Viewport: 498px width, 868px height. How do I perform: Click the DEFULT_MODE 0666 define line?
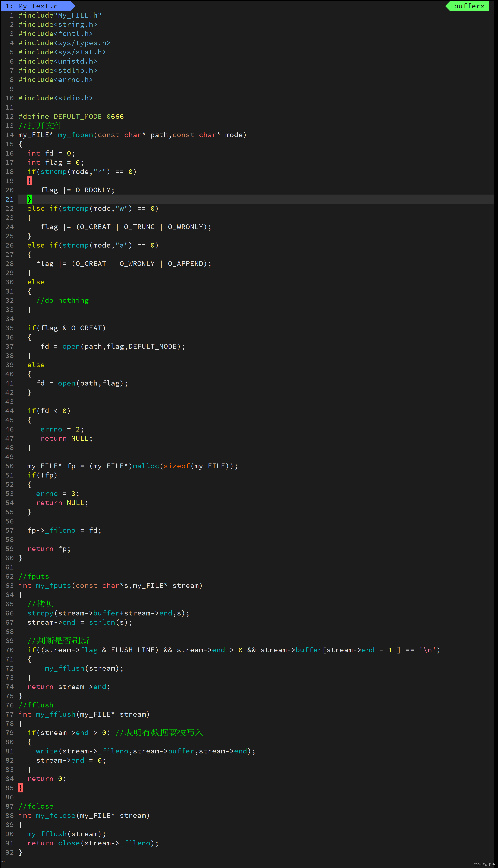(x=71, y=117)
